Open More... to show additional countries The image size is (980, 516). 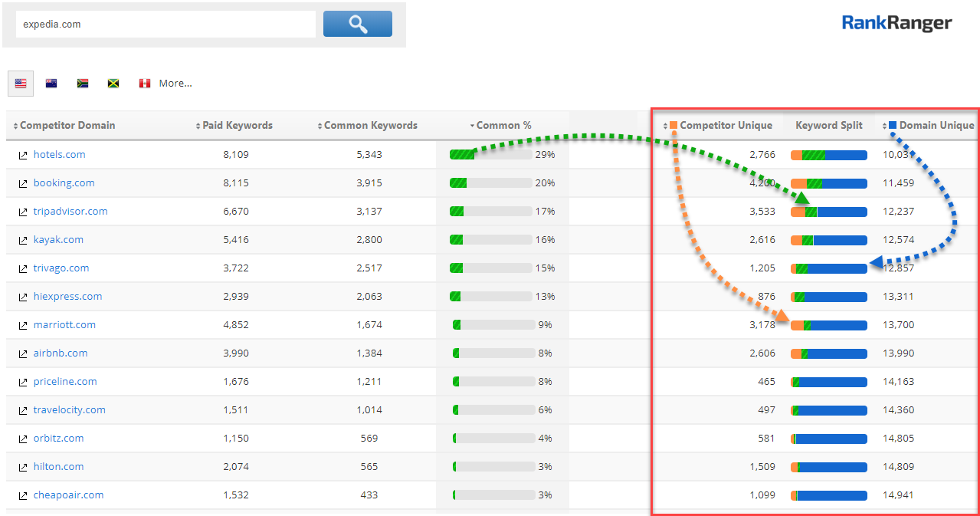175,84
